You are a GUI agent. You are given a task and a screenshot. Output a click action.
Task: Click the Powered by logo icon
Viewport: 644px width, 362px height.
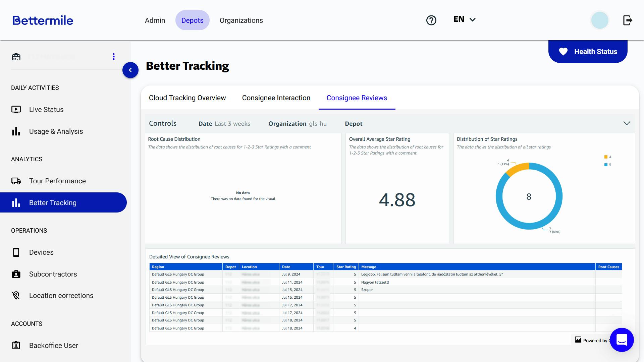[578, 340]
